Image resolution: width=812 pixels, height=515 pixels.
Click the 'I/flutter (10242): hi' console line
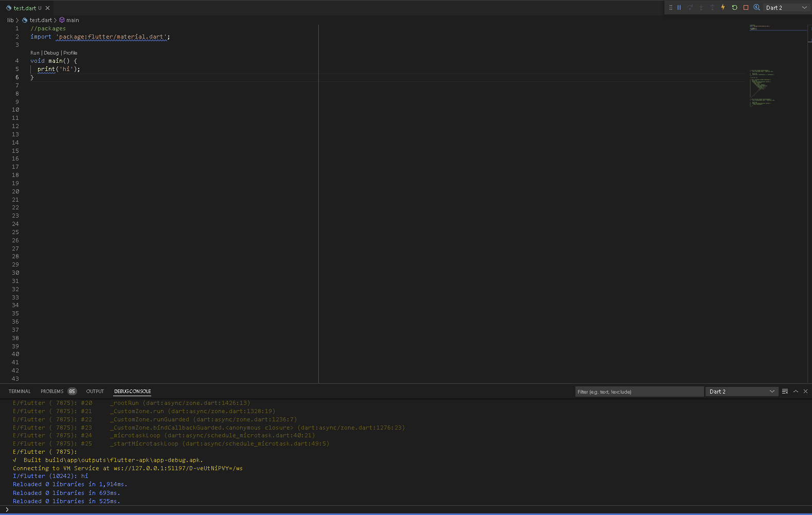pos(50,476)
